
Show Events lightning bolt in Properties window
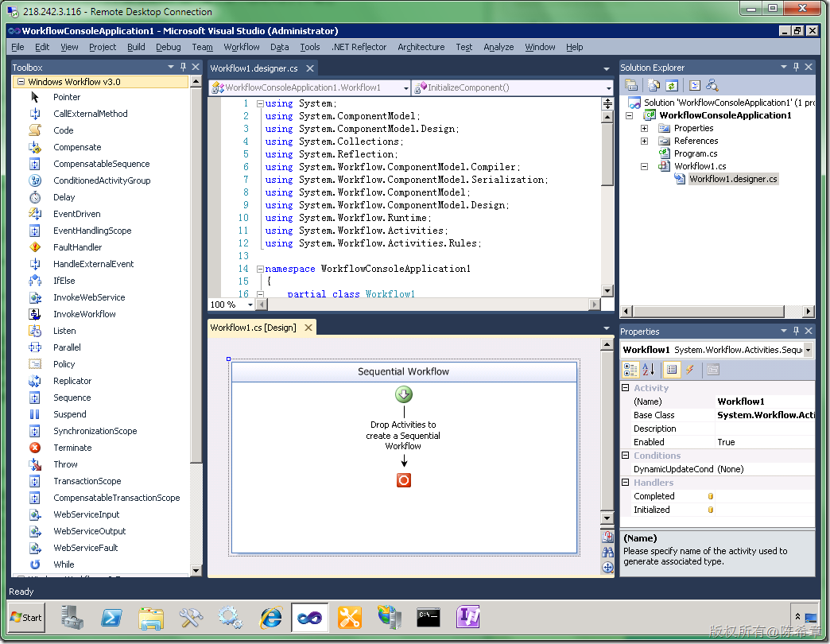click(690, 370)
